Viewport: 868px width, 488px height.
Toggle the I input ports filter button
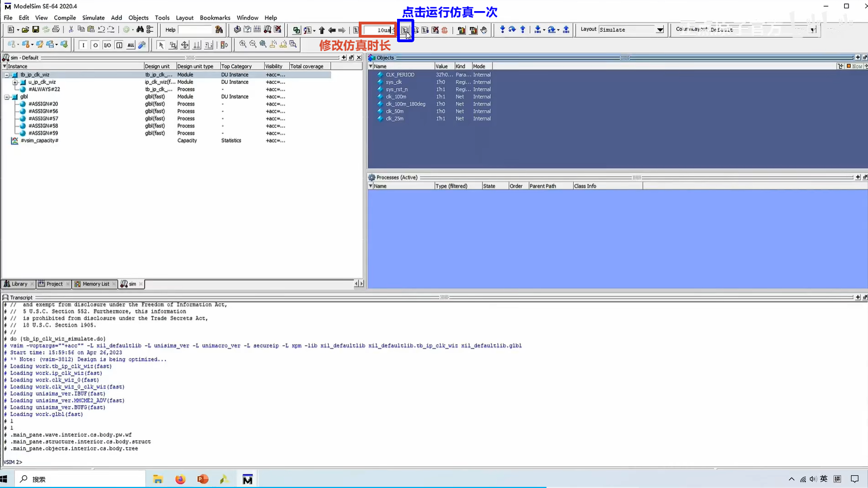point(83,45)
